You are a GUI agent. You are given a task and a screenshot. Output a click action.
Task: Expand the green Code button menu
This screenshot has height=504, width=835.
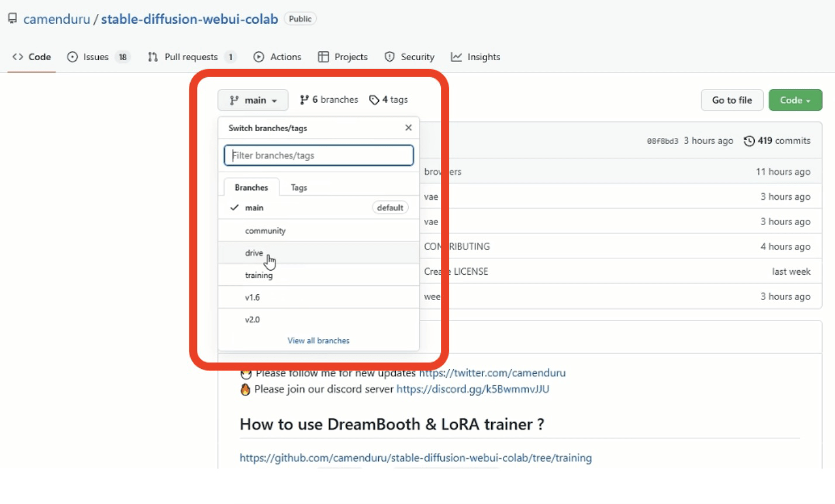(795, 100)
